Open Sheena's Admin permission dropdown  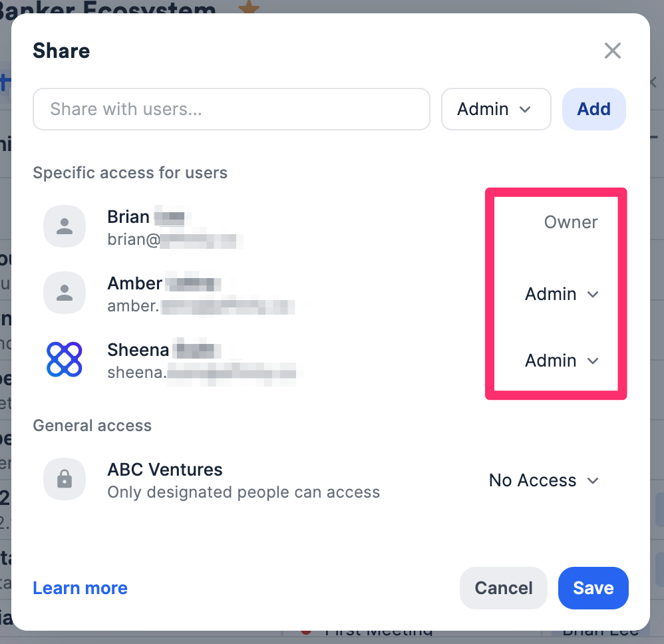click(x=562, y=360)
